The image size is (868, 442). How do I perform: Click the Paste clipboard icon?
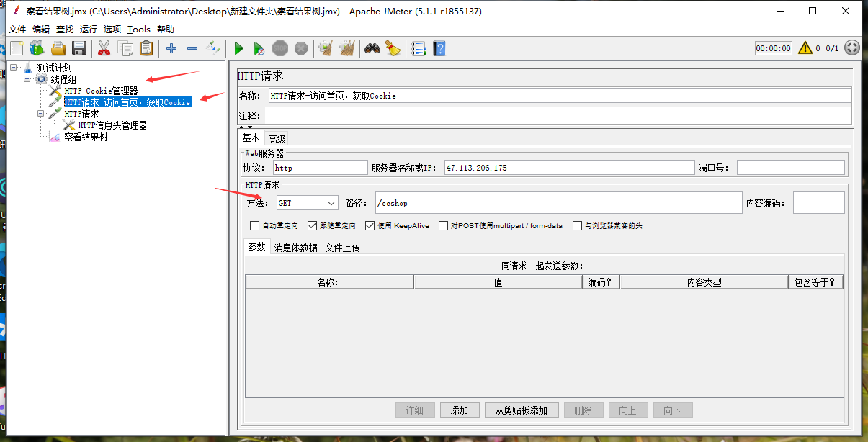point(146,48)
